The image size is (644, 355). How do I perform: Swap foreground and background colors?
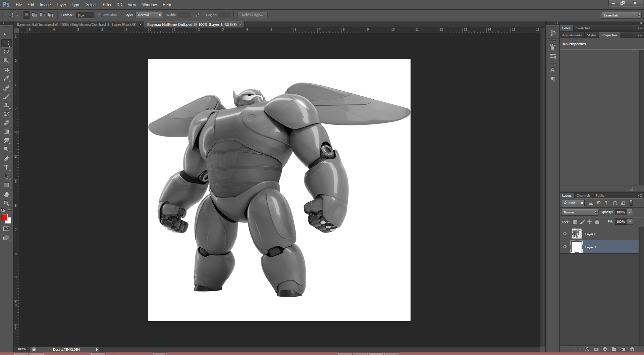[9, 210]
